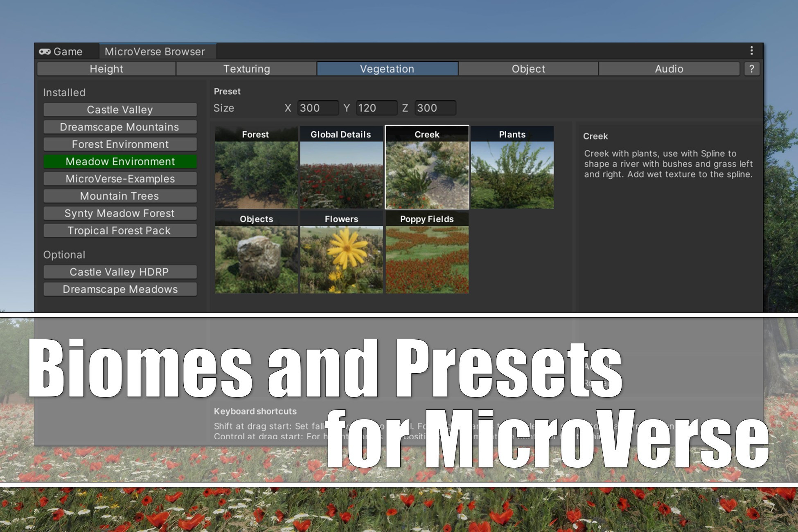
Task: Click the Size Y value field
Action: click(x=376, y=108)
